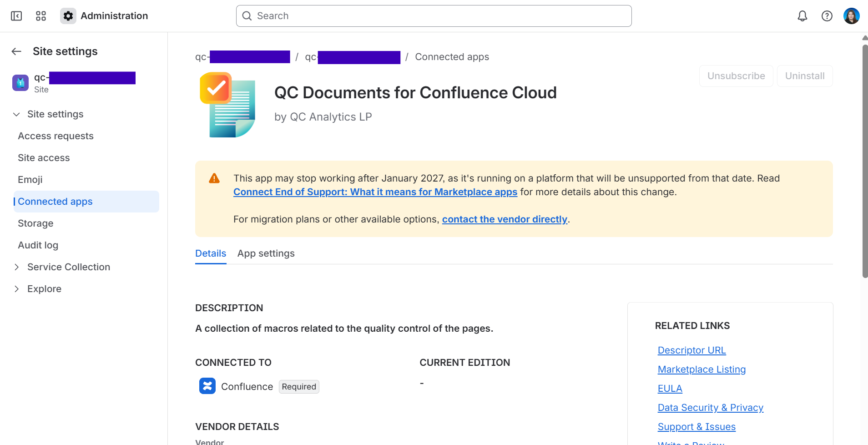This screenshot has width=868, height=445.
Task: Open the Connect End of Support link
Action: [375, 192]
